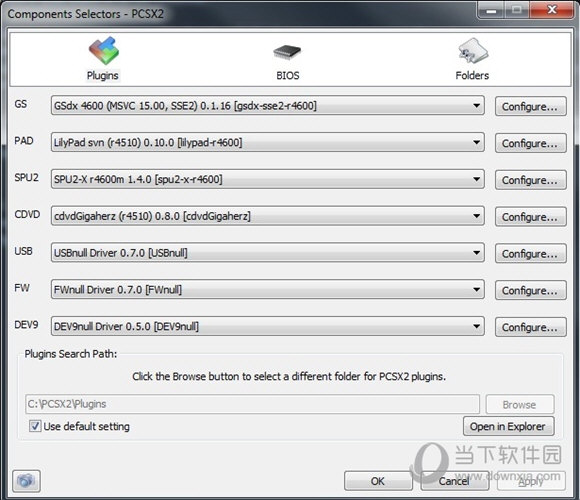This screenshot has width=580, height=500.
Task: Click Open in Explorer button
Action: (x=508, y=426)
